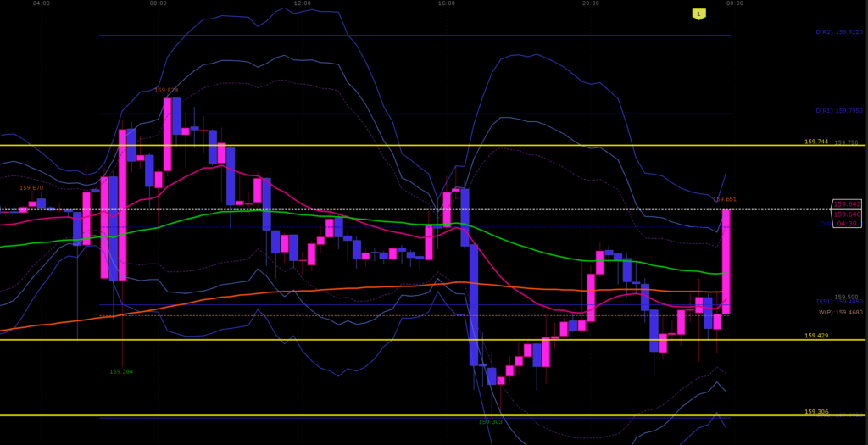Click the 20:00 time axis label
This screenshot has width=868, height=445.
coord(591,3)
